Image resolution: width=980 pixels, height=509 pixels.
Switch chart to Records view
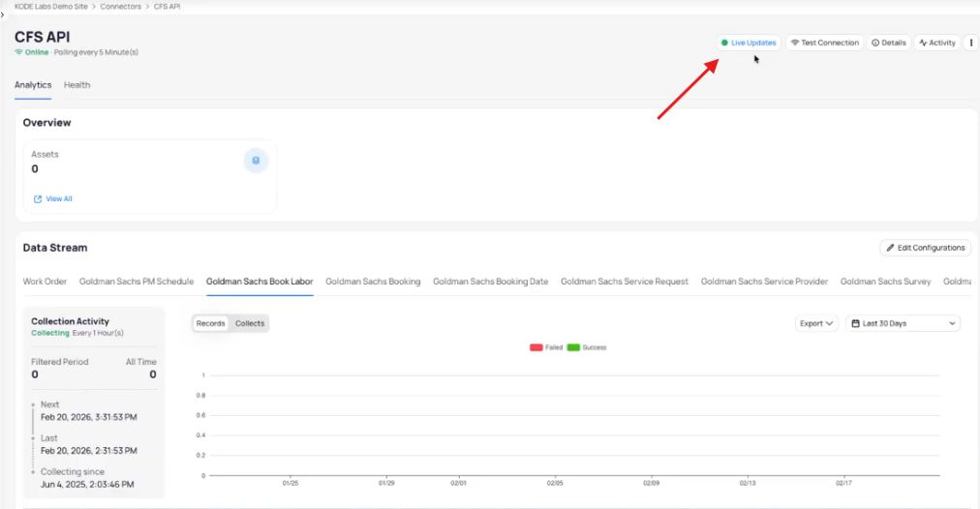tap(210, 323)
